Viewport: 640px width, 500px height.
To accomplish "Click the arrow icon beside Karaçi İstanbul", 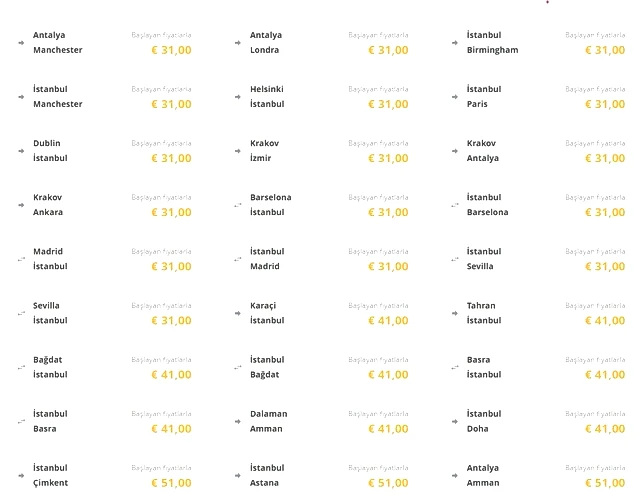I will tap(238, 313).
